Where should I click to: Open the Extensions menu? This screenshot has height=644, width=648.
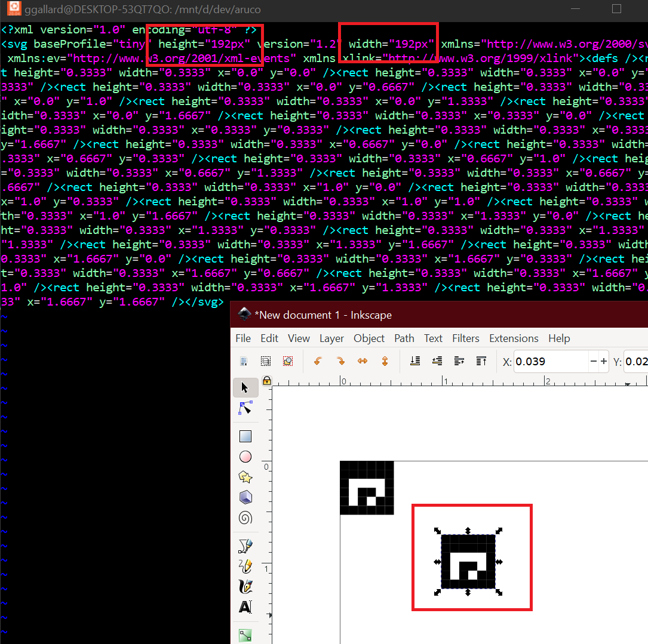(x=513, y=338)
